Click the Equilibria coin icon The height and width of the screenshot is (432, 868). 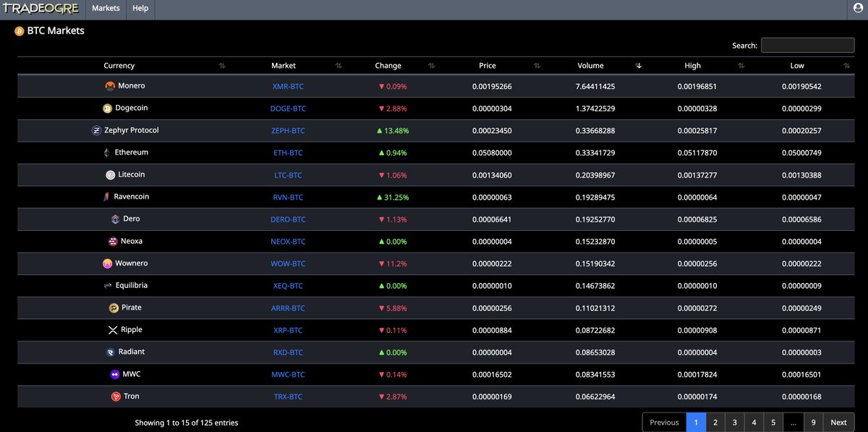[x=108, y=286]
